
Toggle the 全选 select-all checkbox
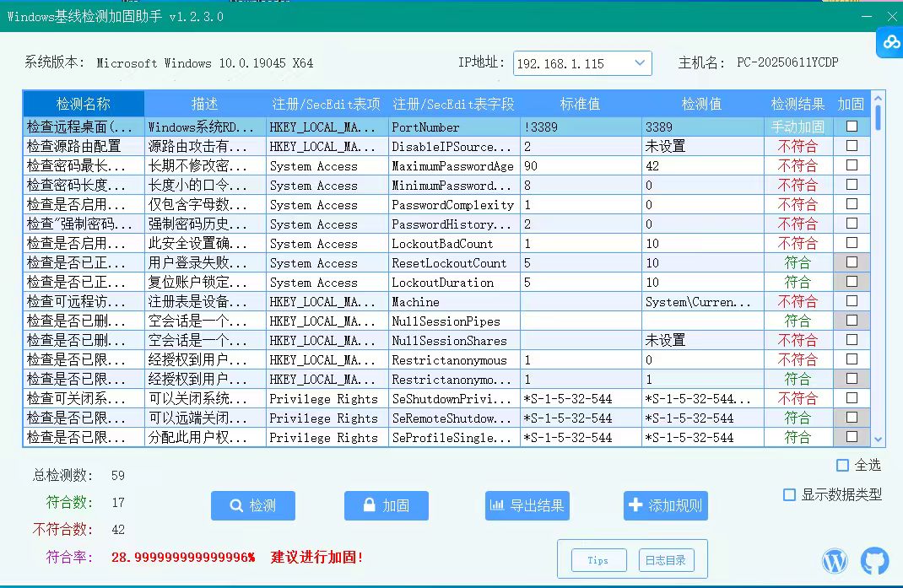coord(842,466)
